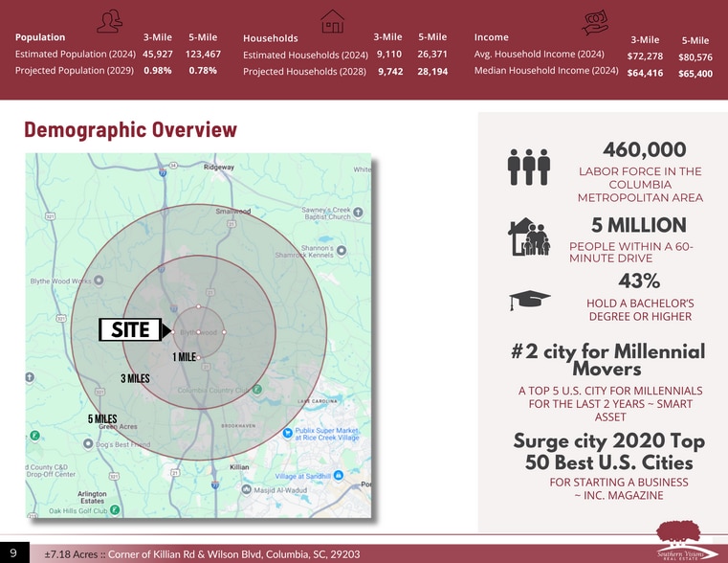Click the three-person labor force icon
The height and width of the screenshot is (563, 728).
click(x=529, y=168)
